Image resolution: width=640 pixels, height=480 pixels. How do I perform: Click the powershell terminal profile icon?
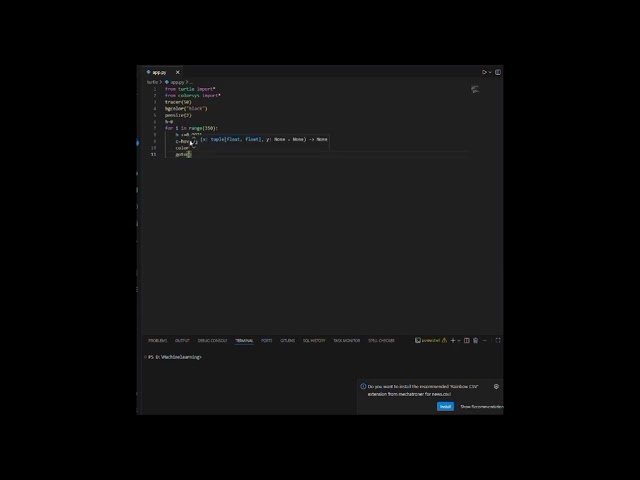(x=418, y=340)
